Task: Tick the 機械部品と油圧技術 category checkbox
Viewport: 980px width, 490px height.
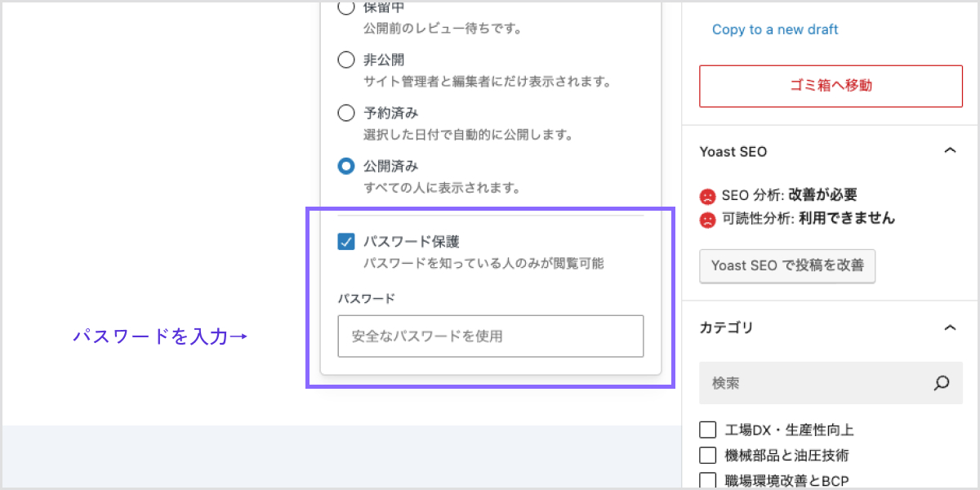Action: pyautogui.click(x=708, y=456)
